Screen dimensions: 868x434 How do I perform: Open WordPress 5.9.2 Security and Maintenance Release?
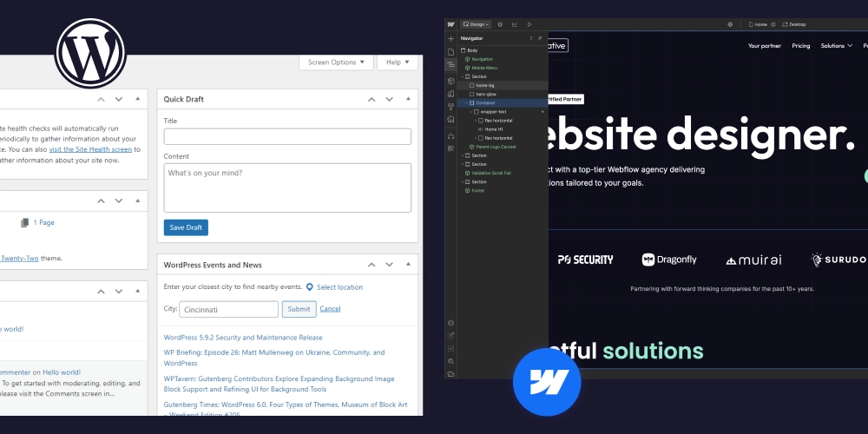coord(243,337)
